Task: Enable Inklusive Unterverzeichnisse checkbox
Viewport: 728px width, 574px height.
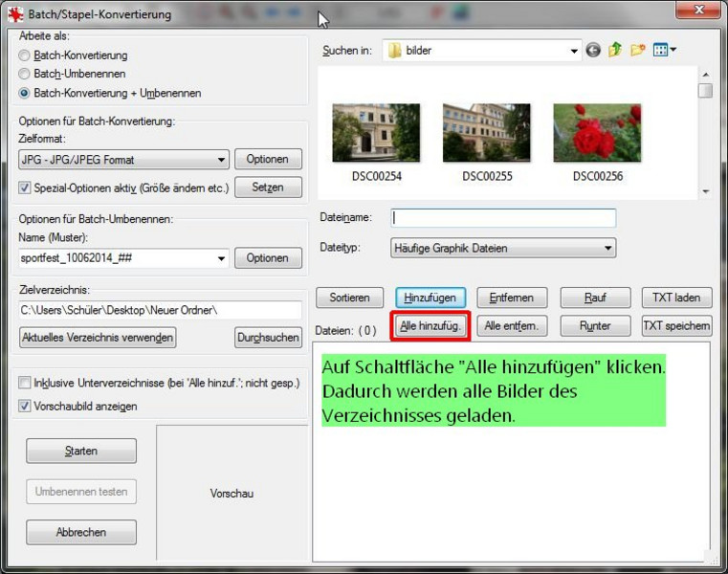Action: (25, 384)
